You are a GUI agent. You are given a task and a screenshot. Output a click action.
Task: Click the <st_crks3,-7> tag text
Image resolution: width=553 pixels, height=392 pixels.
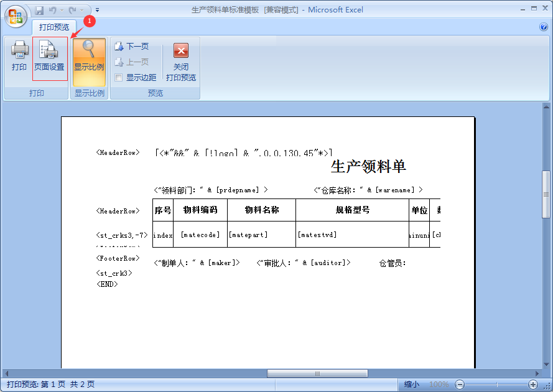pos(122,235)
